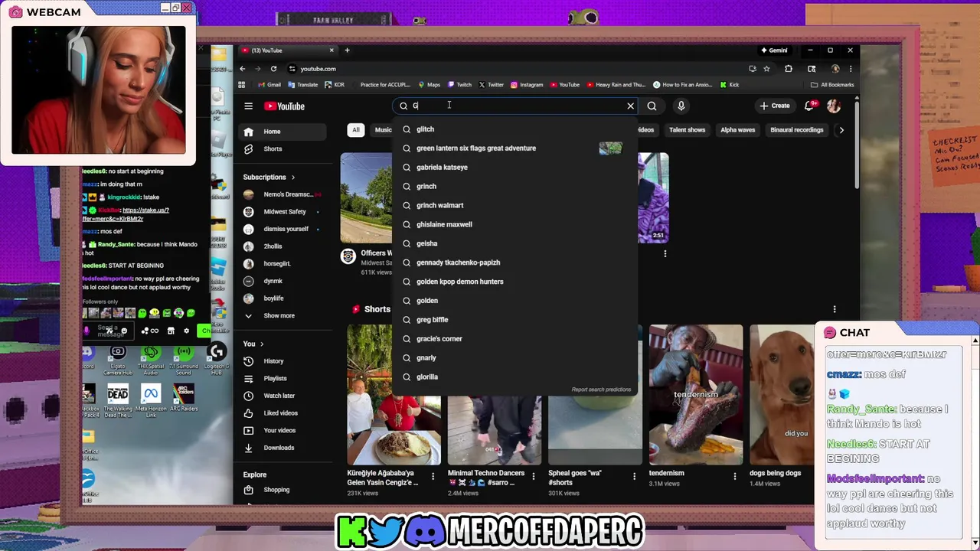Image resolution: width=980 pixels, height=551 pixels.
Task: Open the YouTube account avatar menu
Action: pyautogui.click(x=834, y=106)
